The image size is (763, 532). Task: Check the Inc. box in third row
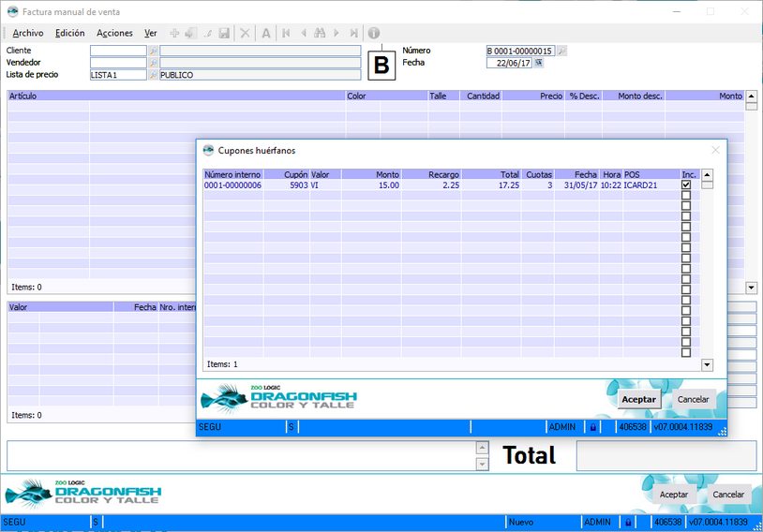pyautogui.click(x=686, y=206)
